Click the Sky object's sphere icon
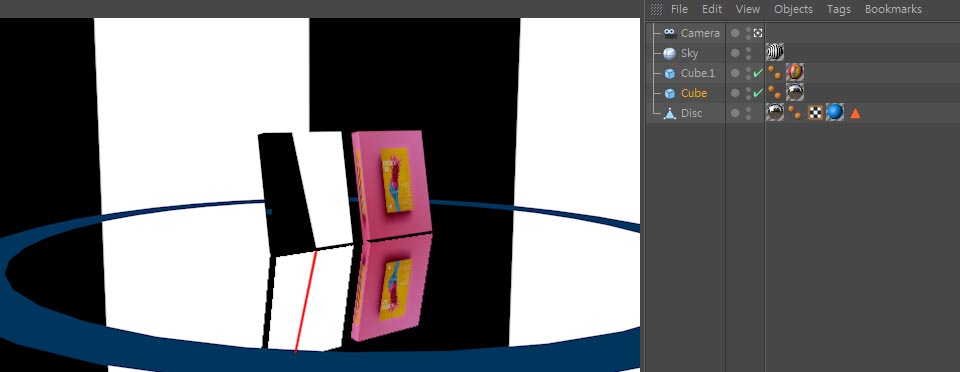960x372 pixels. (670, 53)
